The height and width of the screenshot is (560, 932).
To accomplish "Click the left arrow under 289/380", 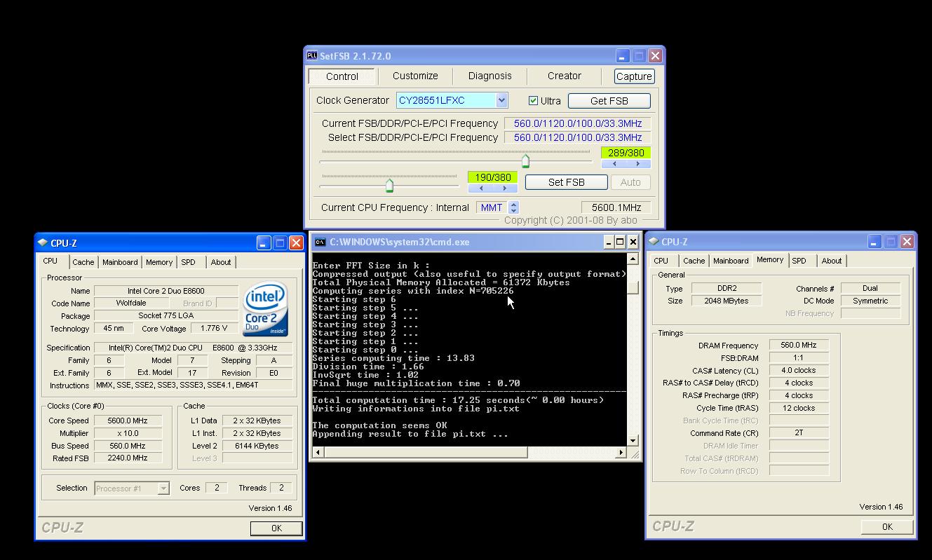I will click(614, 164).
